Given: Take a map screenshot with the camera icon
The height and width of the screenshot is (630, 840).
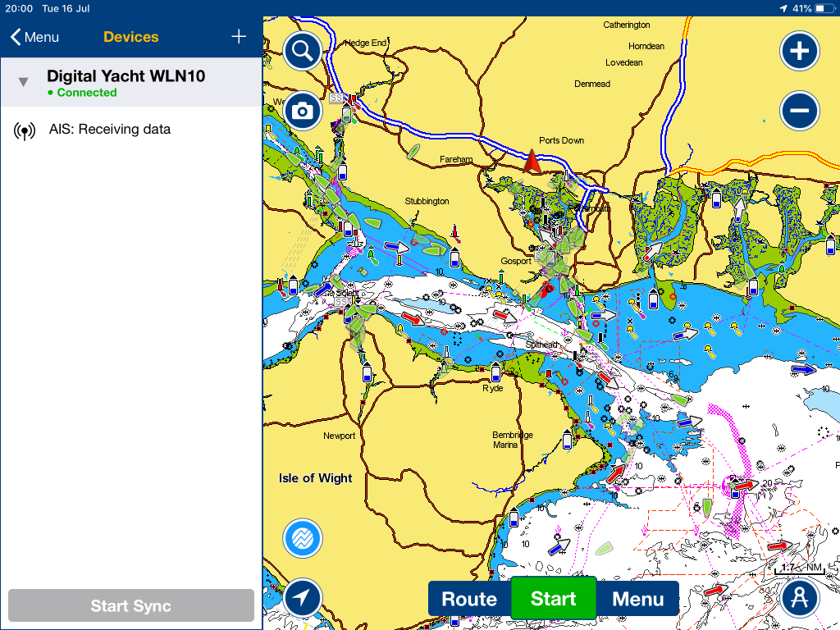Looking at the screenshot, I should (302, 109).
